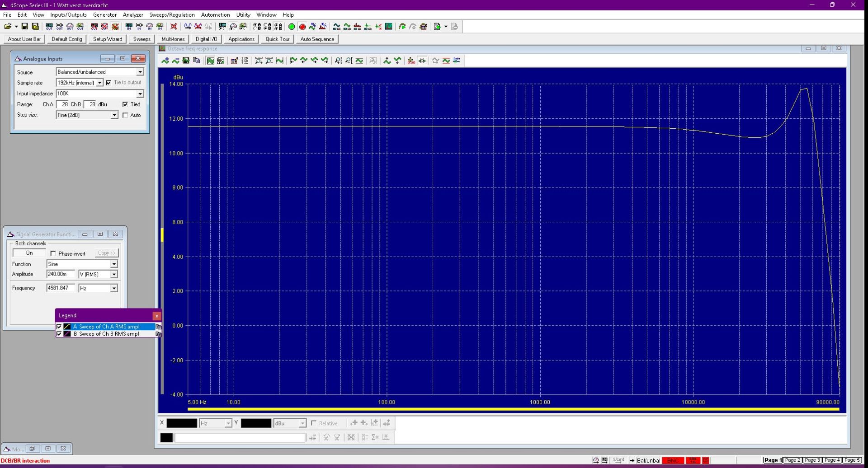Toggle the generator On button
This screenshot has width=868, height=468.
[29, 253]
